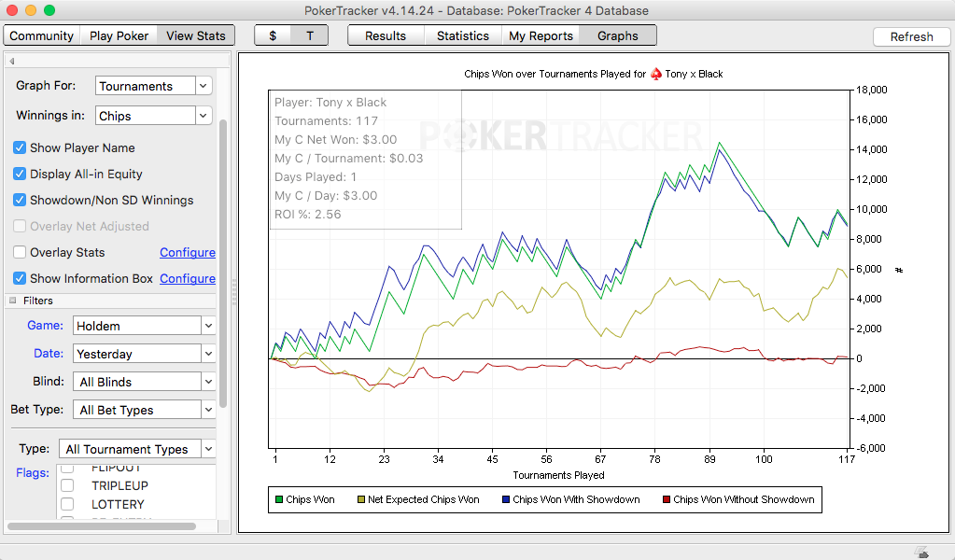This screenshot has height=560, width=955.
Task: Select the T tournaments mode button
Action: tap(310, 35)
